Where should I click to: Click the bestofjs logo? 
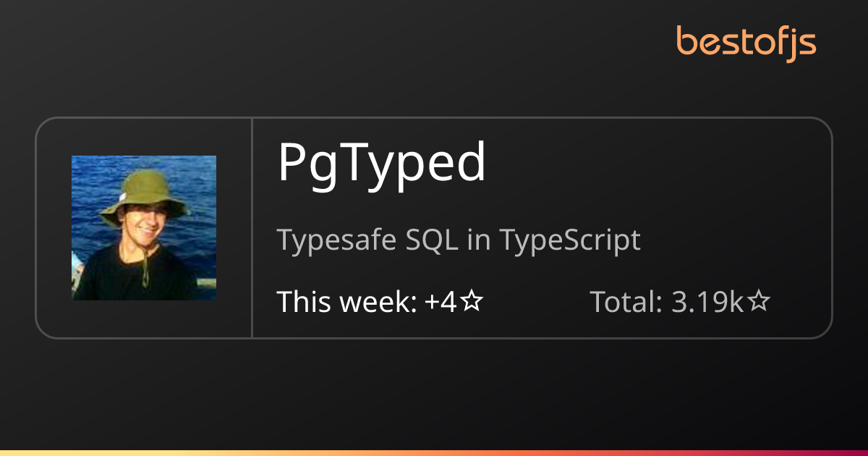pyautogui.click(x=746, y=42)
